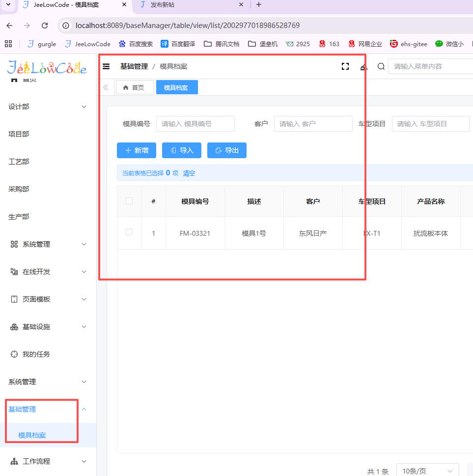This screenshot has width=473, height=476.
Task: Click the 清空 link to clear selection
Action: (189, 173)
